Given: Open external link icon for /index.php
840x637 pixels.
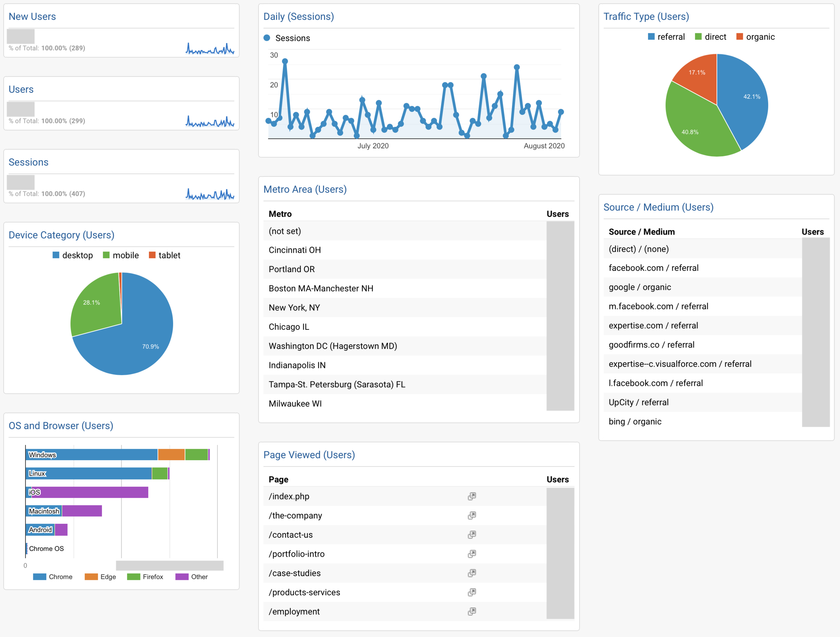Looking at the screenshot, I should click(x=472, y=496).
